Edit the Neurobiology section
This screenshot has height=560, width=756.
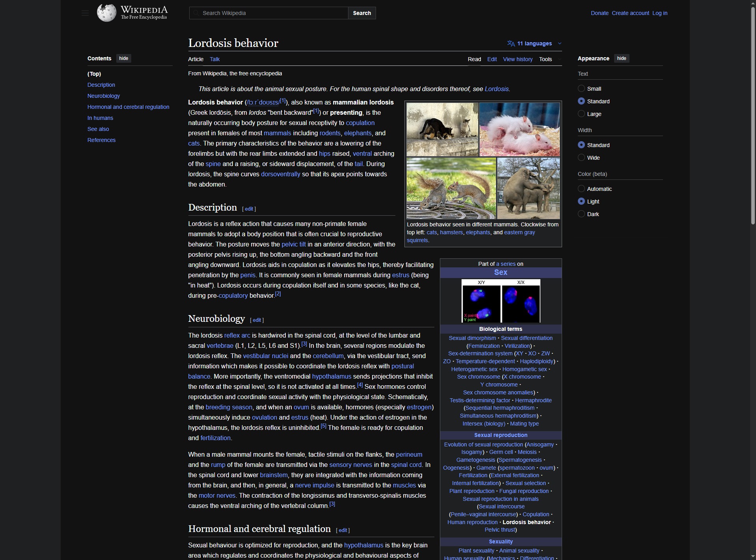(257, 320)
